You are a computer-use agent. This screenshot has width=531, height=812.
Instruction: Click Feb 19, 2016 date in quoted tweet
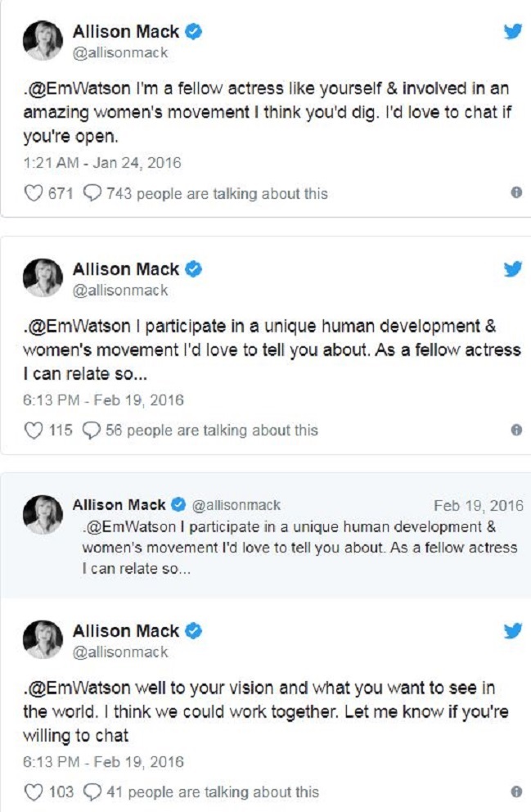tap(478, 505)
